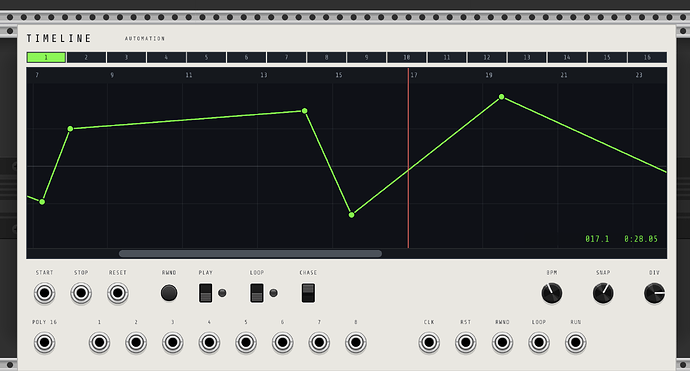Click bar number 17 in the ruler
Screen dimensions: 690x371
click(414, 75)
